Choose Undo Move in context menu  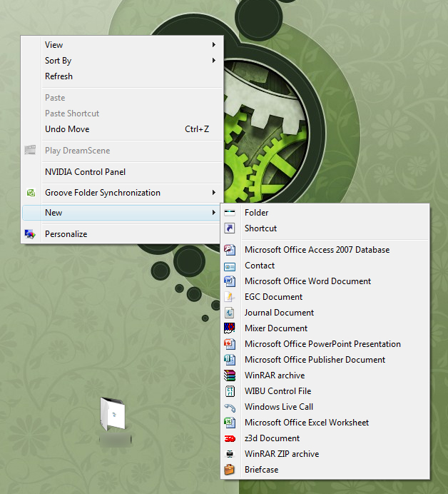click(x=67, y=129)
